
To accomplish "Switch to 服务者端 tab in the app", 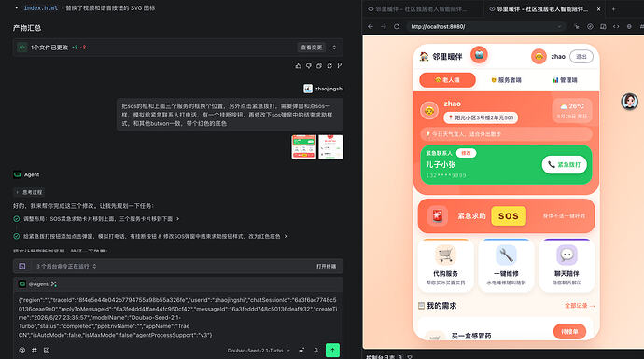I will [506, 80].
